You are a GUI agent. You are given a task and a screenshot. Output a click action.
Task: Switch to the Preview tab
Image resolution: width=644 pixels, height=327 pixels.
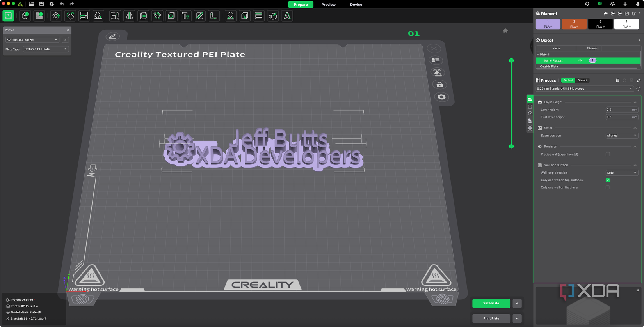tap(328, 4)
